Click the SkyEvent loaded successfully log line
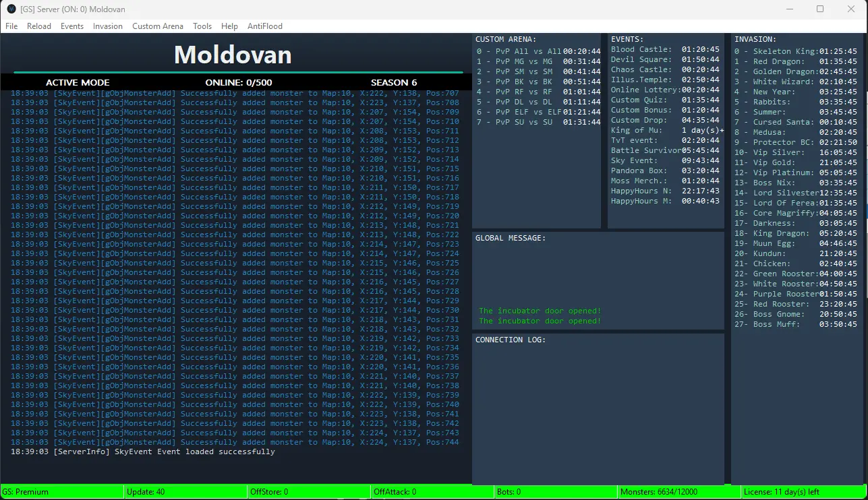 pyautogui.click(x=142, y=451)
